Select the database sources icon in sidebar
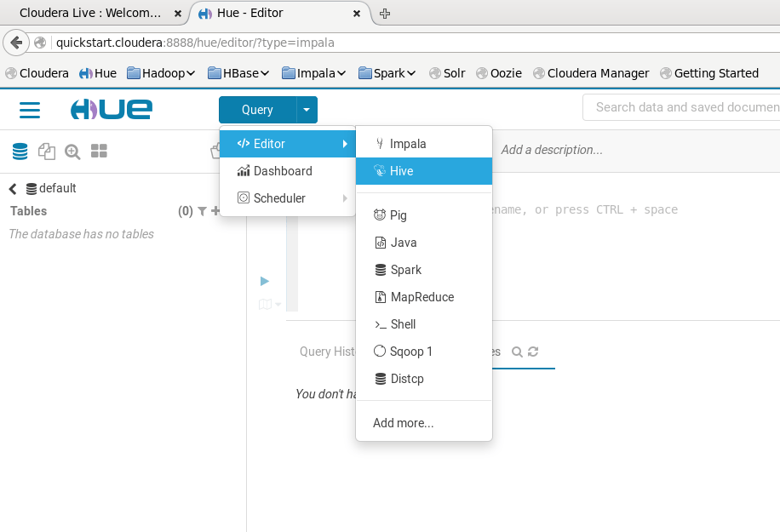Image resolution: width=780 pixels, height=532 pixels. click(x=20, y=151)
